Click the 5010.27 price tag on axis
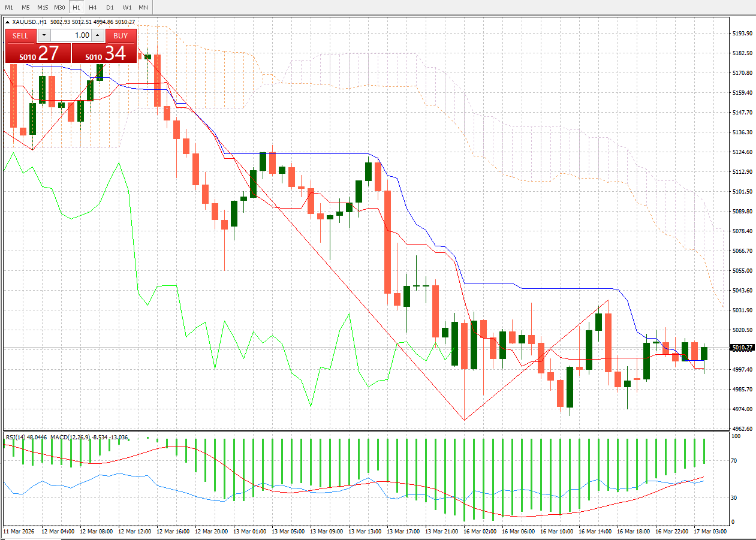 click(x=742, y=346)
